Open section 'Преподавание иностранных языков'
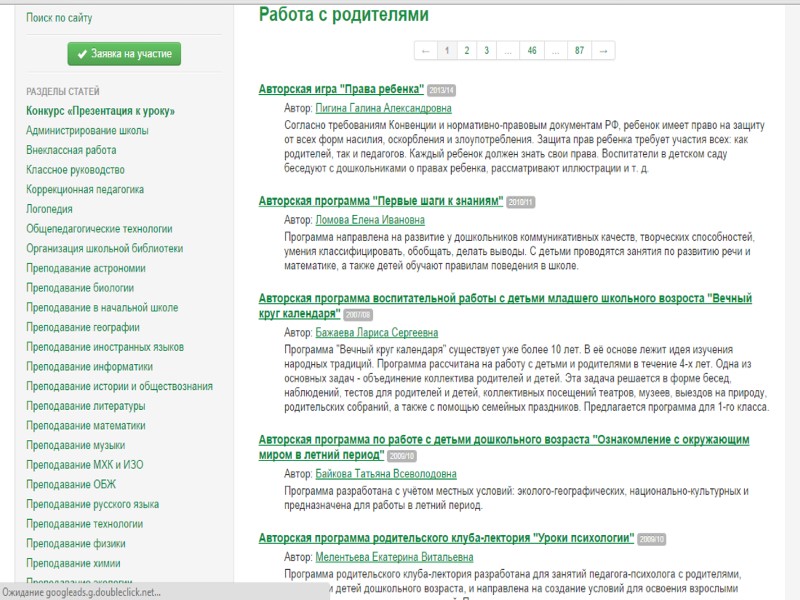This screenshot has height=600, width=800. (105, 347)
